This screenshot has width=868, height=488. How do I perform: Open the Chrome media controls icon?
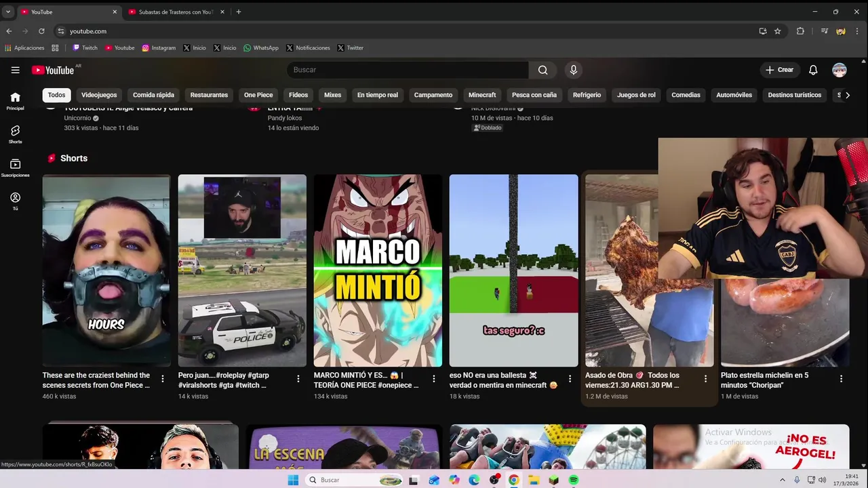pyautogui.click(x=825, y=31)
